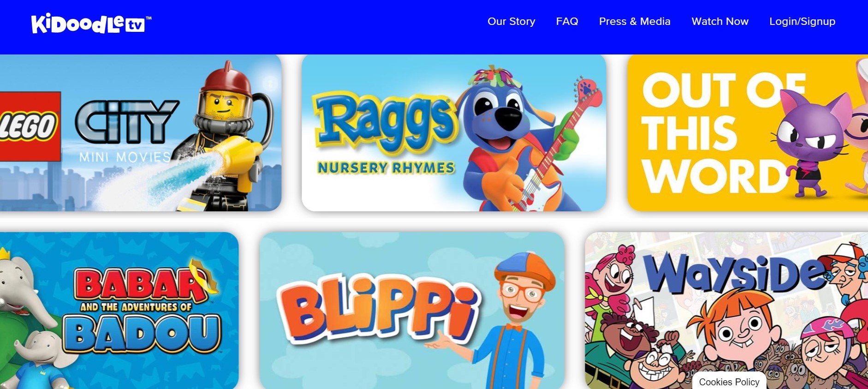
Task: Click the Kidoodle.TV logo
Action: [x=91, y=24]
